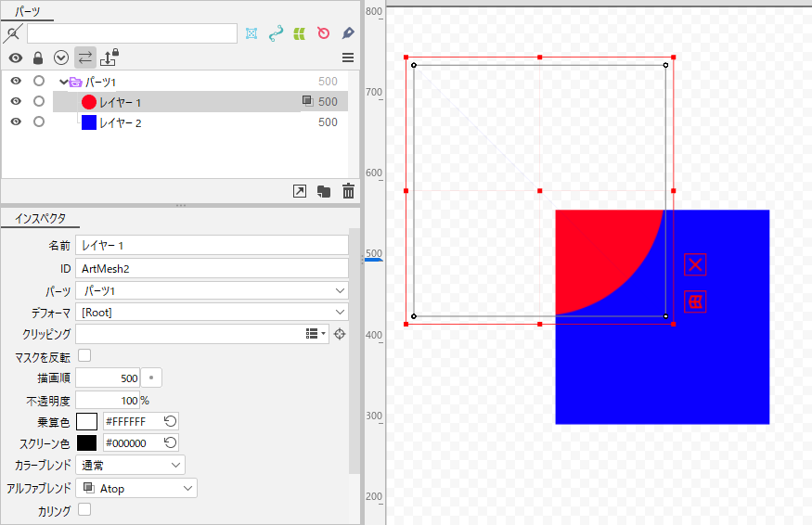Click the circled down-arrow header icon

point(61,58)
